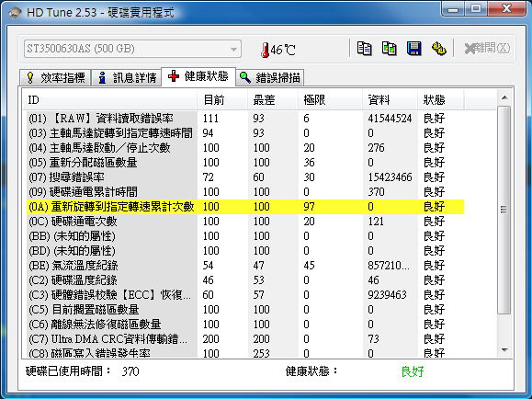532x399 pixels.
Task: Maximize the HD Tune window
Action: 476,9
